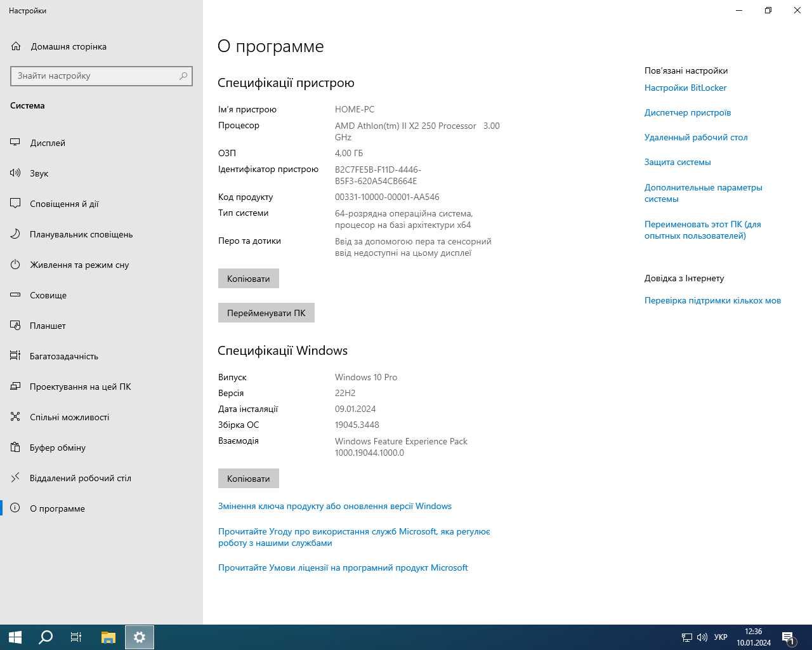Click the version value 22H2
The image size is (812, 650).
(x=345, y=393)
